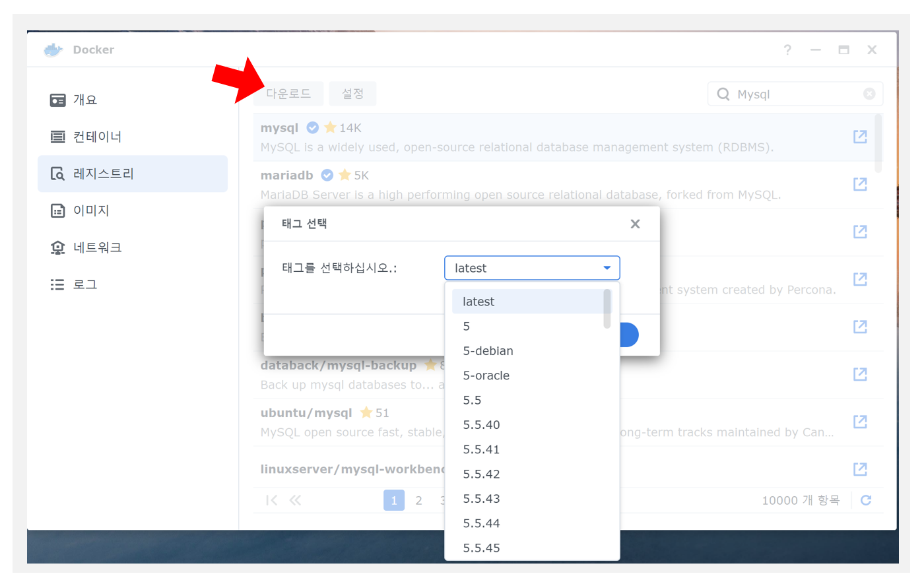View the 로그 section
Viewport: 924px width, 582px height.
pos(133,284)
